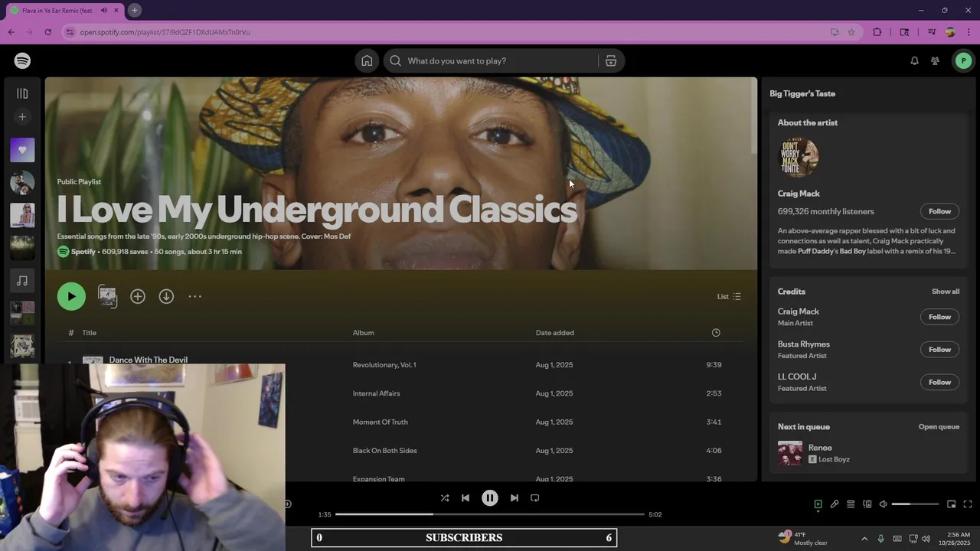This screenshot has width=980, height=551.
Task: Open the green P profile avatar
Action: (963, 60)
